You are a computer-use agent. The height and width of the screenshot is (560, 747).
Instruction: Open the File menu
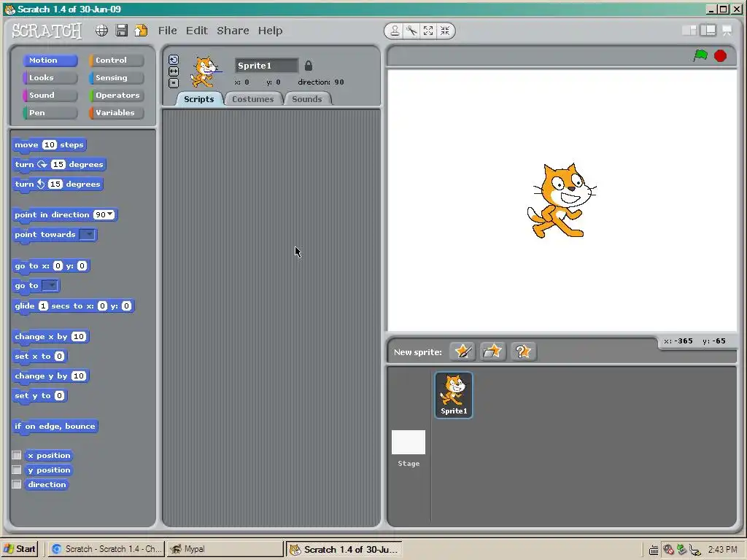167,31
